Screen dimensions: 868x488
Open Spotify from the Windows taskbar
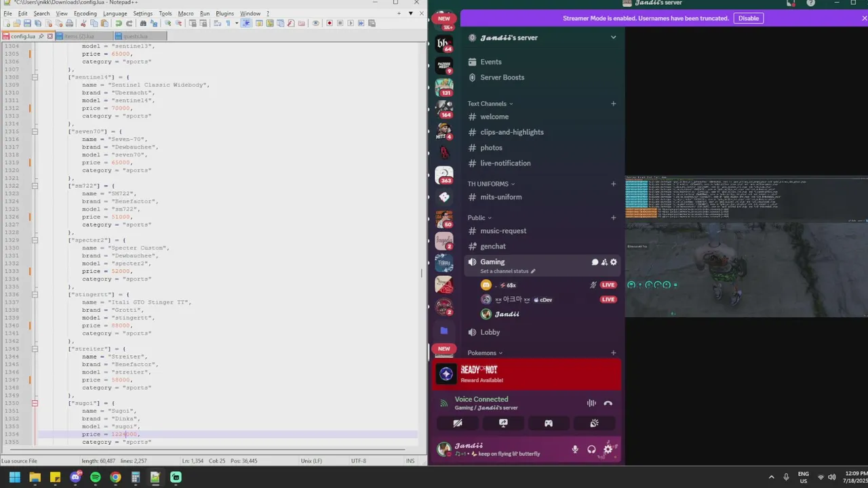click(96, 477)
